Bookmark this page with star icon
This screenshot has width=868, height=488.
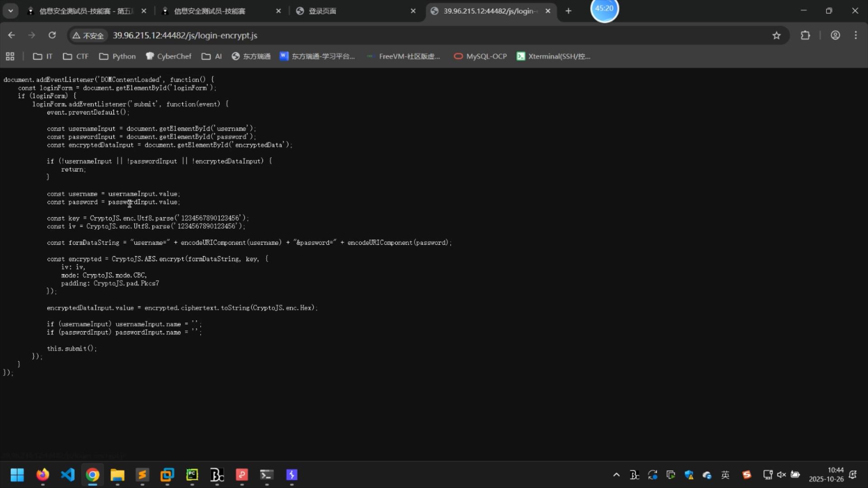coord(776,35)
